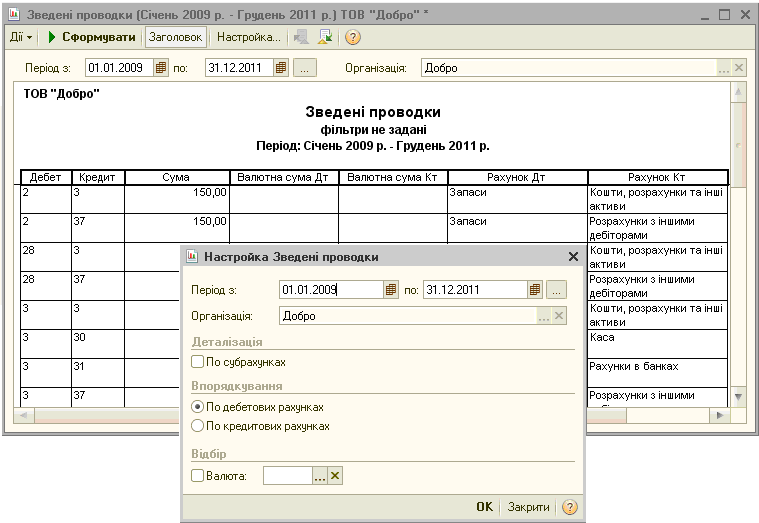This screenshot has width=759, height=523.
Task: Tick the Валюта filter checkbox
Action: coord(197,477)
